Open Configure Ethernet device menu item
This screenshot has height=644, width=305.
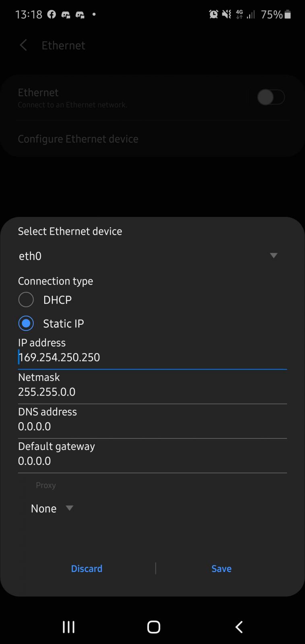click(x=78, y=139)
